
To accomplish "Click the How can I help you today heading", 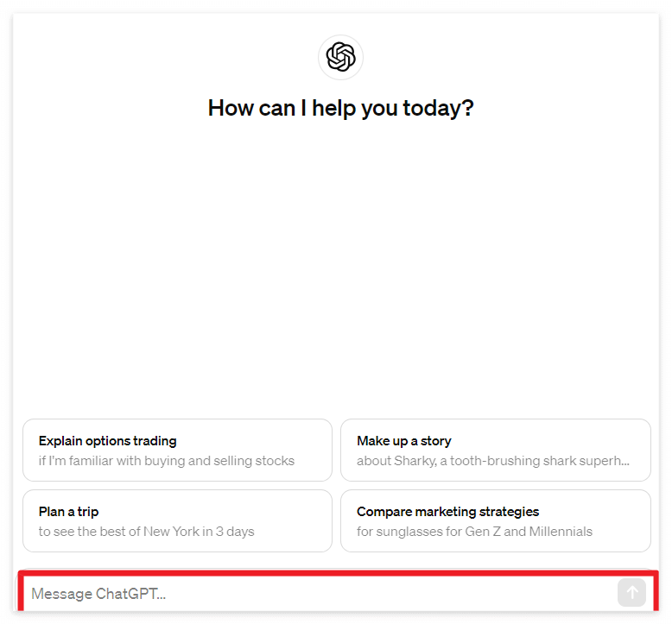I will (340, 108).
